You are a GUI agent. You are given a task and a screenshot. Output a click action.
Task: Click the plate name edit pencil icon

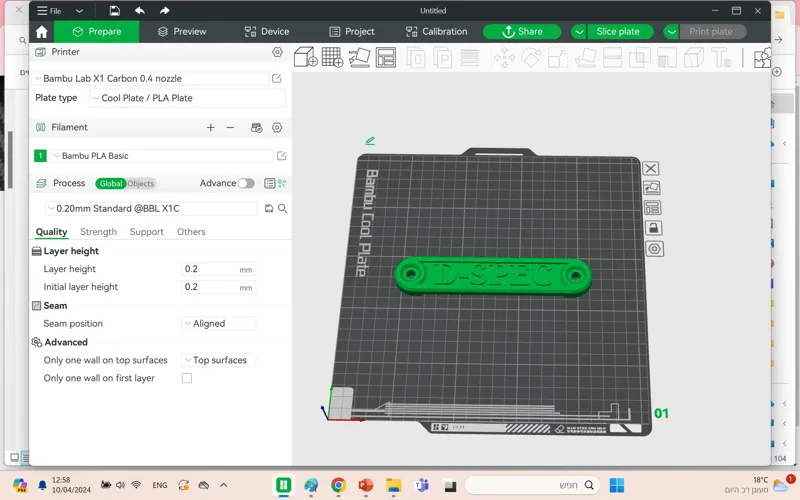(370, 141)
